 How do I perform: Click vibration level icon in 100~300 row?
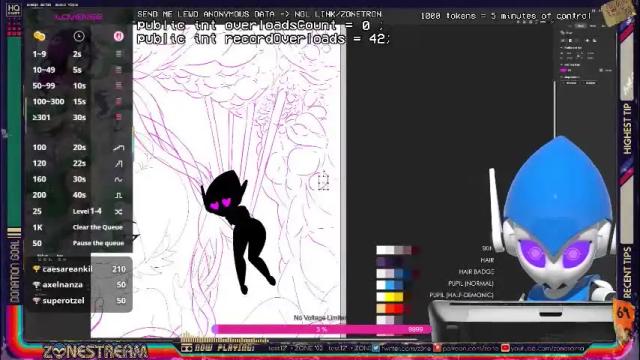point(118,101)
